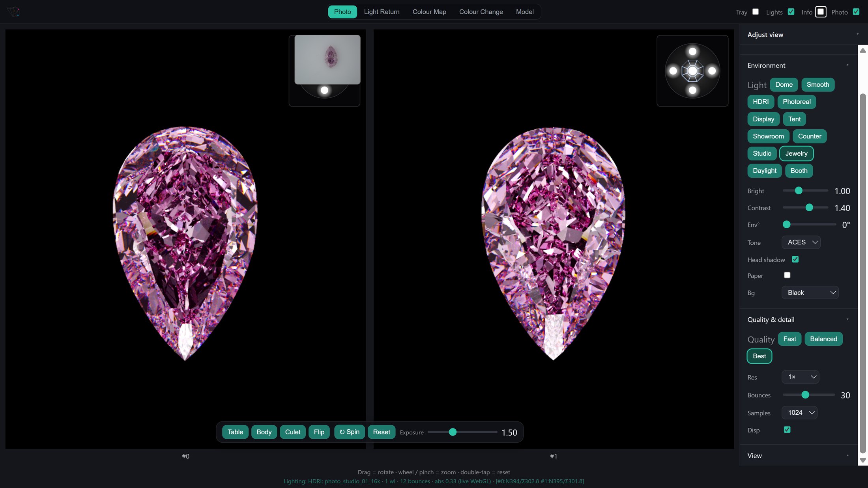Select the Daylight light preset
This screenshot has width=868, height=488.
pos(764,171)
